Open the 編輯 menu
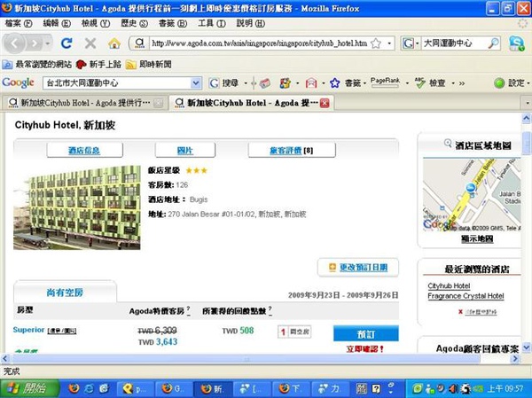The width and height of the screenshot is (532, 398). click(x=57, y=23)
